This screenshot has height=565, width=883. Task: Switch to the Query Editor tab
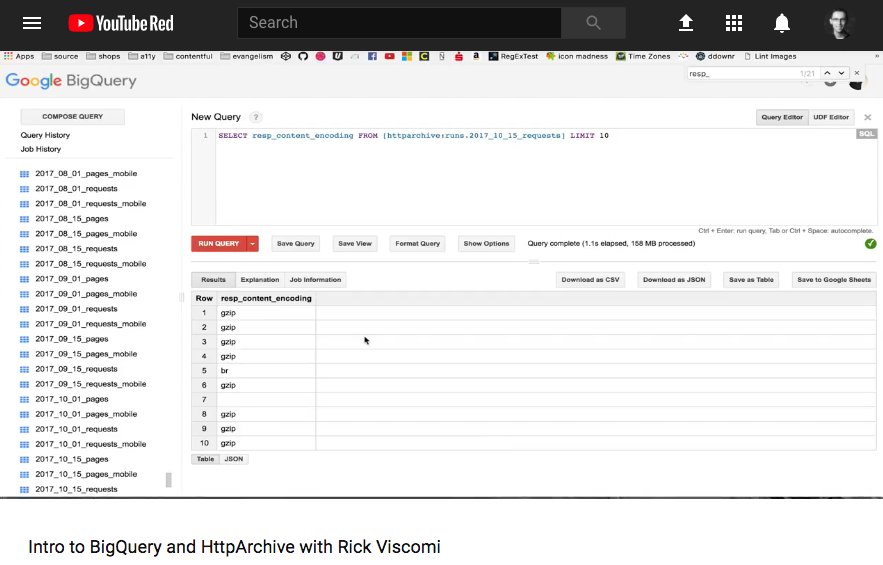coord(782,117)
